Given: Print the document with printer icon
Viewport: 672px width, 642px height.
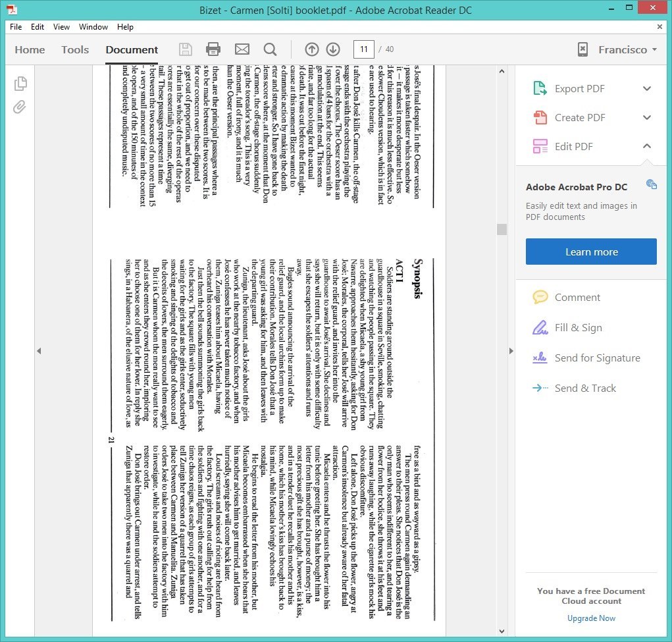Looking at the screenshot, I should 213,49.
